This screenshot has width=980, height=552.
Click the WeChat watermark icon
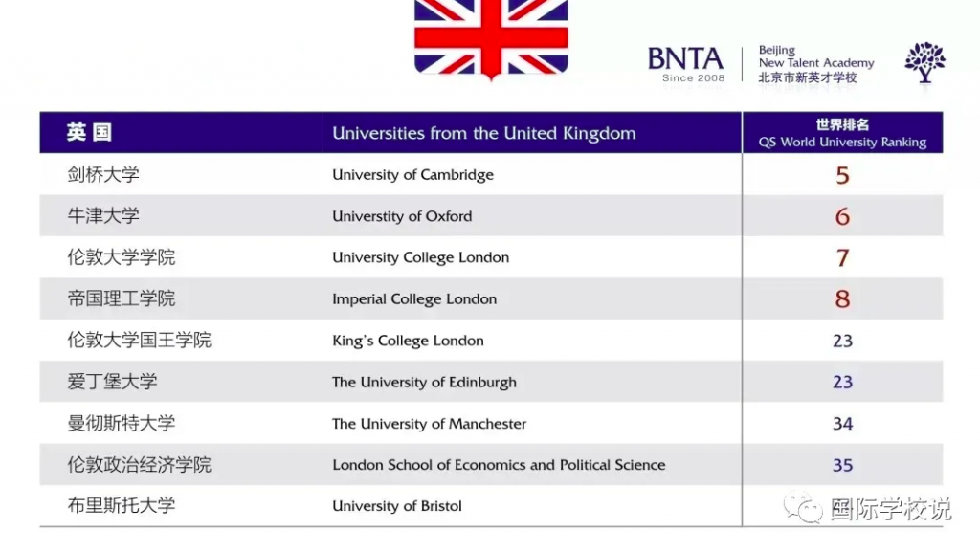tap(803, 508)
